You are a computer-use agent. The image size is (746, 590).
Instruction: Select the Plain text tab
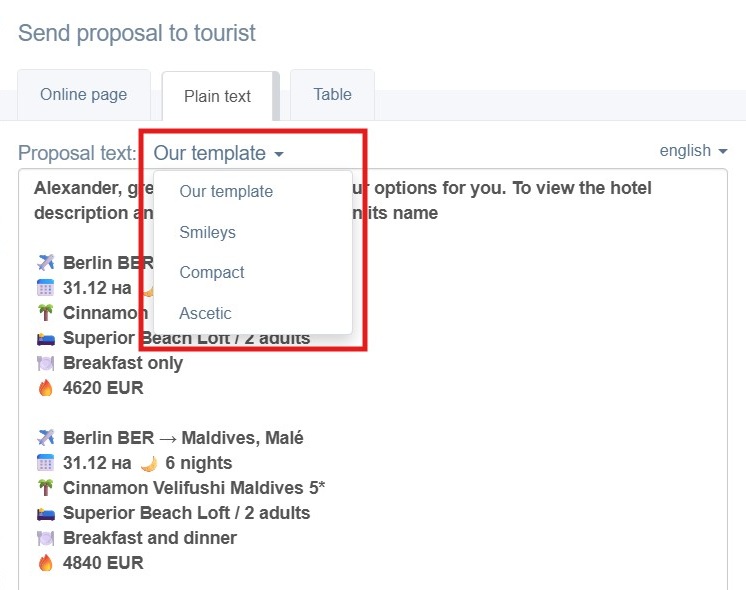217,96
